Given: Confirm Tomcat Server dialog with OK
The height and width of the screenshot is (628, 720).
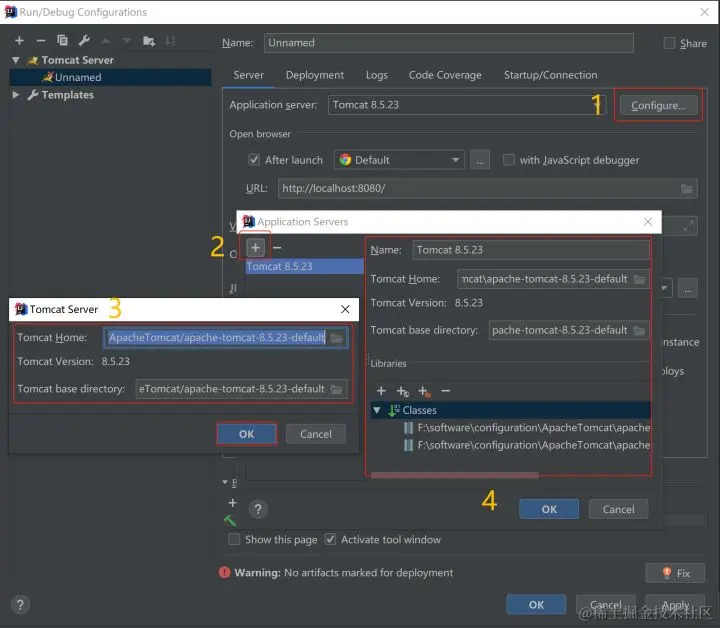Looking at the screenshot, I should click(247, 434).
